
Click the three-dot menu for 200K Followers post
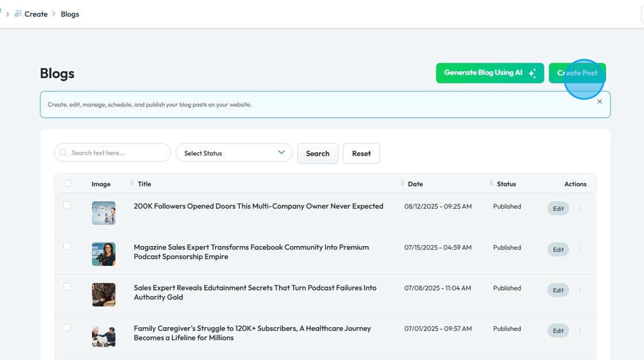pos(580,209)
